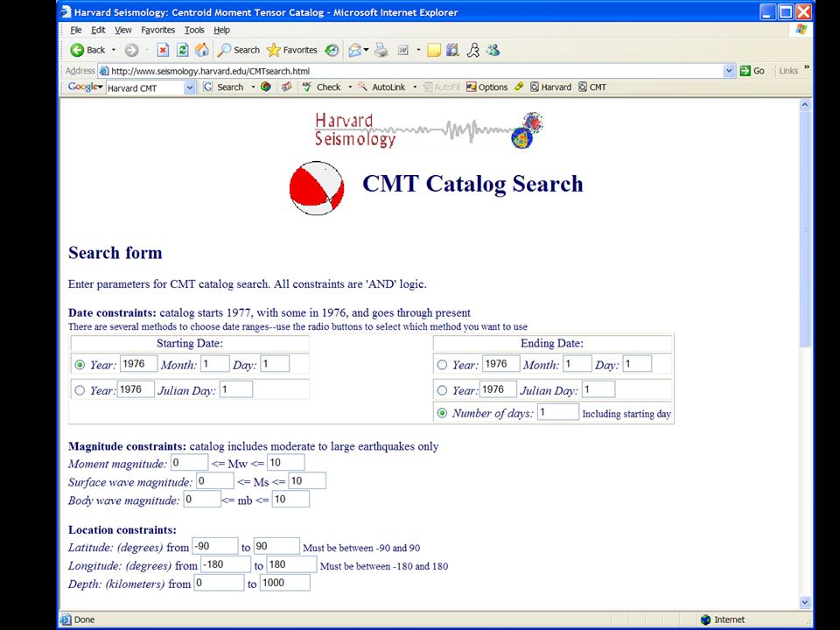Click the Surface wave magnitude maximum field
The width and height of the screenshot is (840, 630).
pyautogui.click(x=307, y=480)
